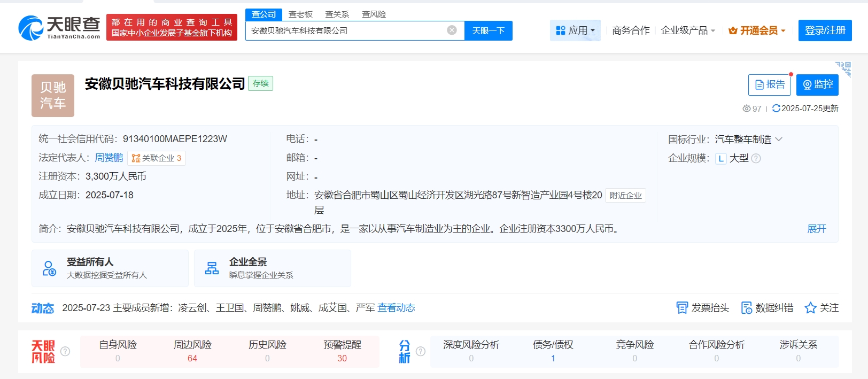Click the 数据纠错 icon

[747, 308]
